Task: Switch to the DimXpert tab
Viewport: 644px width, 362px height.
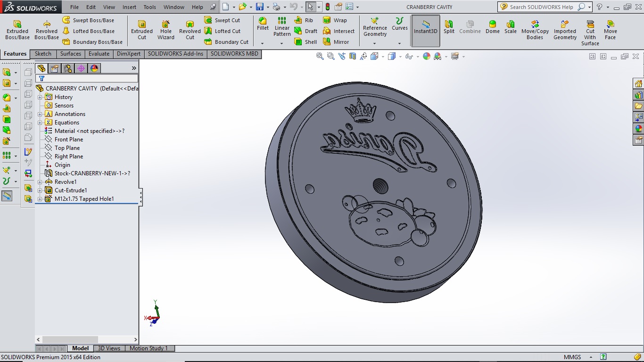Action: pyautogui.click(x=129, y=54)
